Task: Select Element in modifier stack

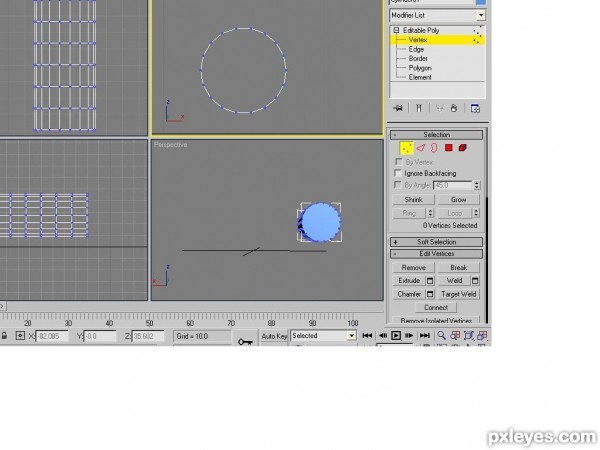Action: coord(420,77)
